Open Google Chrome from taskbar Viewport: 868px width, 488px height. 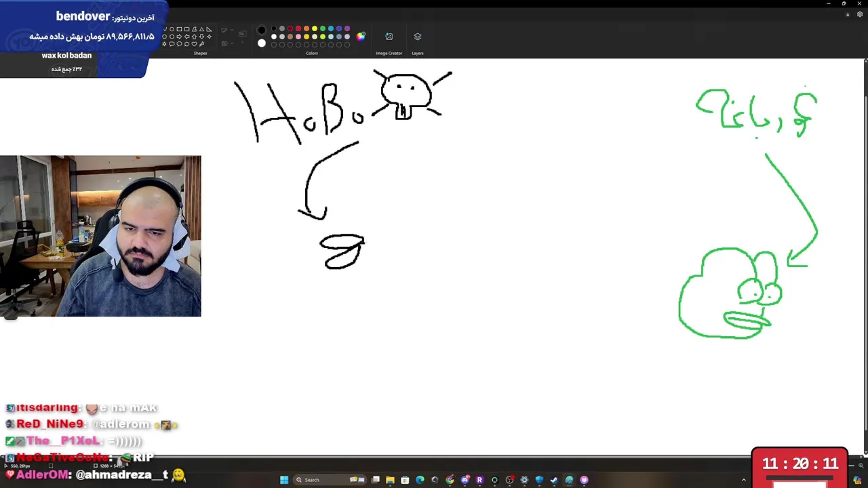450,480
